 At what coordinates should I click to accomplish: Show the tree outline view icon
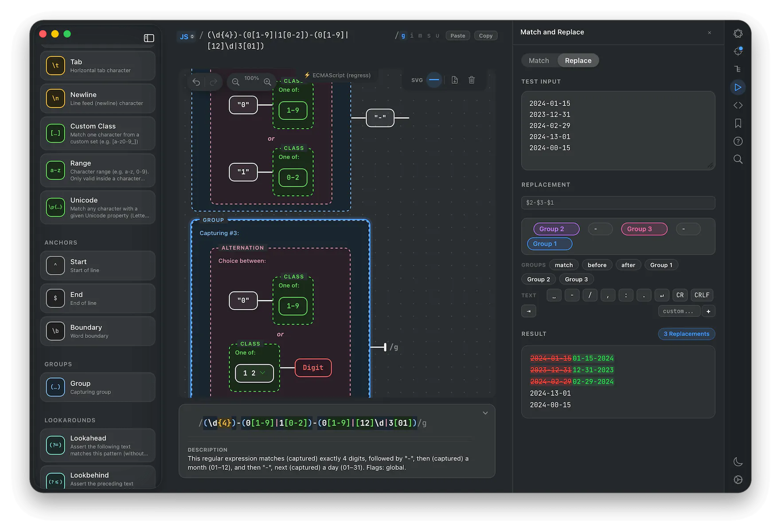coord(738,69)
